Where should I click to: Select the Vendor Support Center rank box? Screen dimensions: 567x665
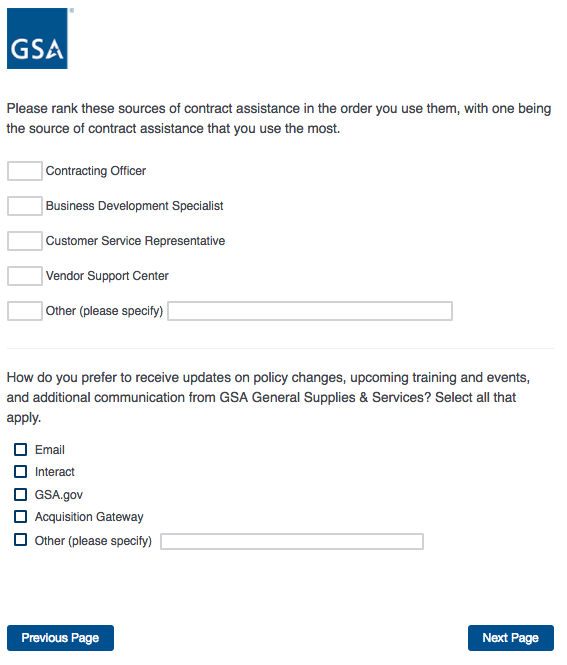click(x=25, y=276)
